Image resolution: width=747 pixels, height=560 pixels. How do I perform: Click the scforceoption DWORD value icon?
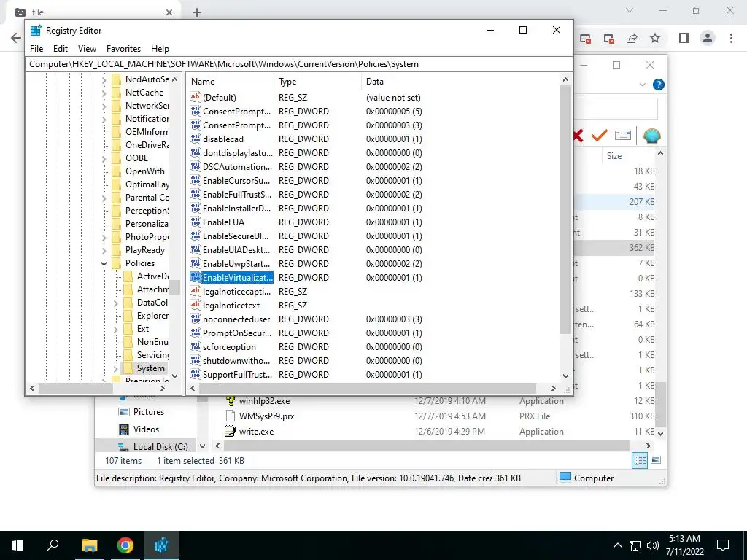tap(196, 346)
